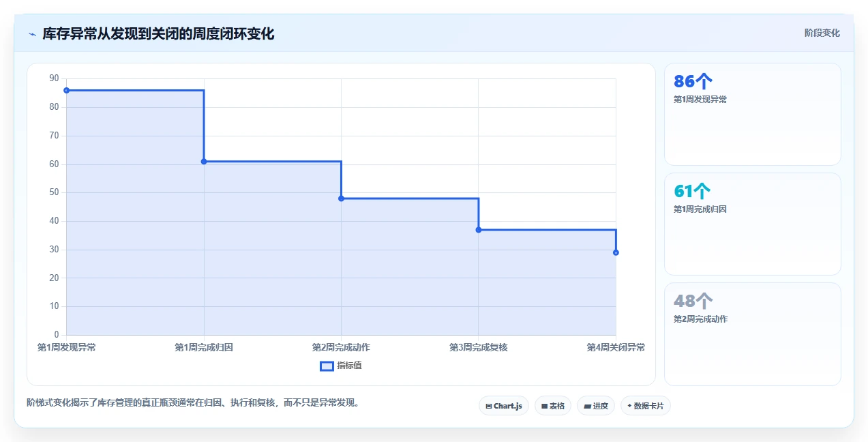Viewport: 868px width, 442px height.
Task: Click the chart title 库存异常从发现到关闭的周度闭环变化
Action: click(x=158, y=33)
